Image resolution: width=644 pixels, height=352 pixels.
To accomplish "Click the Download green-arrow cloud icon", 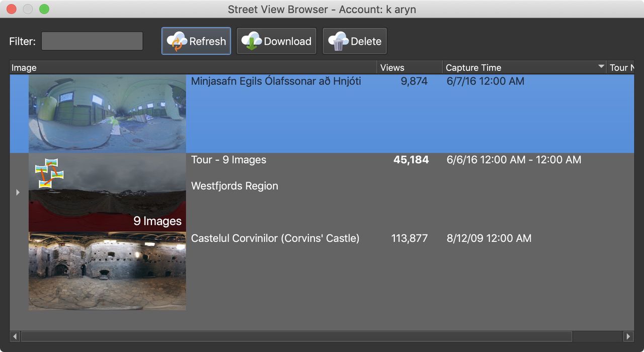I will click(251, 41).
